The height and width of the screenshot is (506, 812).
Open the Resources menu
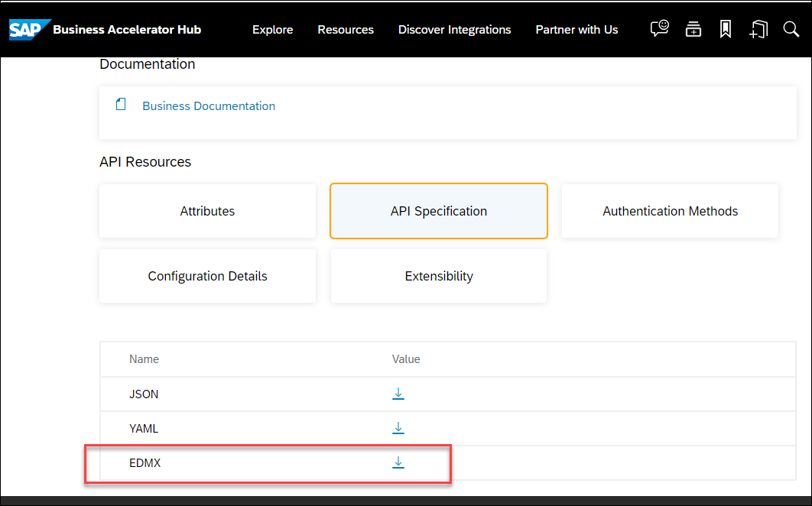click(346, 30)
